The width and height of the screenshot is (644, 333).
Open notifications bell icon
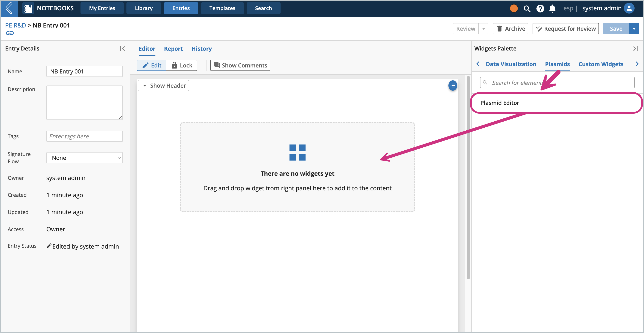click(552, 9)
